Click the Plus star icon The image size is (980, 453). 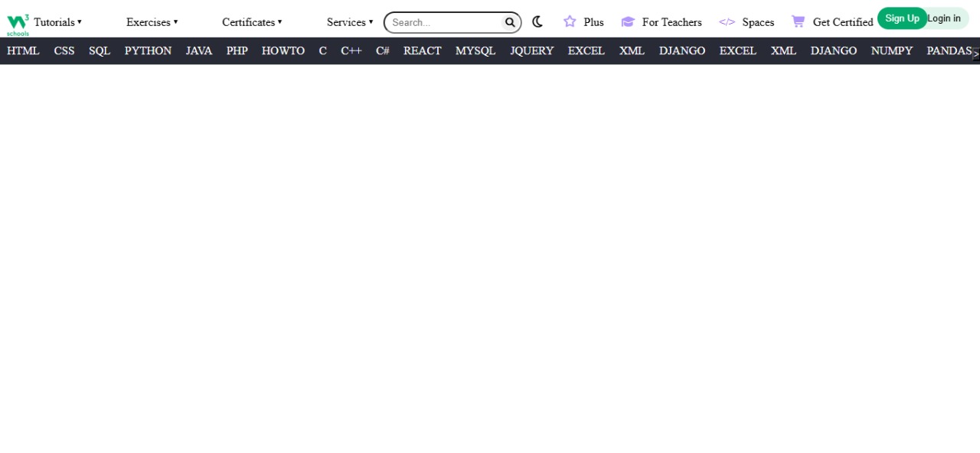pos(570,22)
